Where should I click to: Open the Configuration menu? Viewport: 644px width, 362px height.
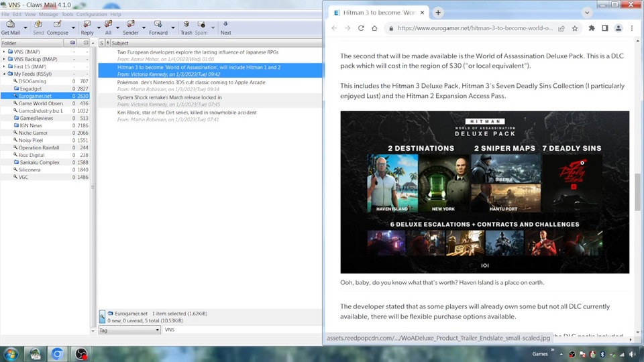click(x=92, y=14)
